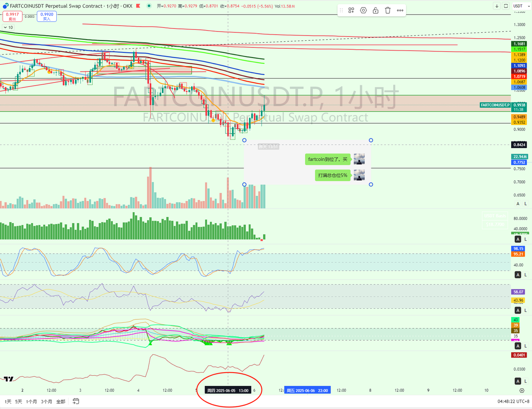Click the 0.9489 orange price label
Screen dimensions: 532x409
click(519, 117)
